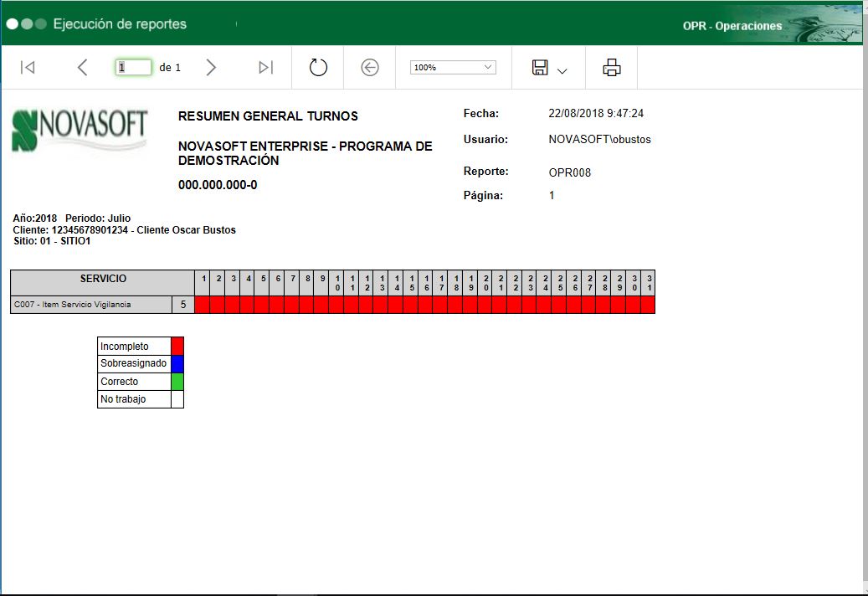Advance to the next report page
This screenshot has width=868, height=596.
point(211,68)
